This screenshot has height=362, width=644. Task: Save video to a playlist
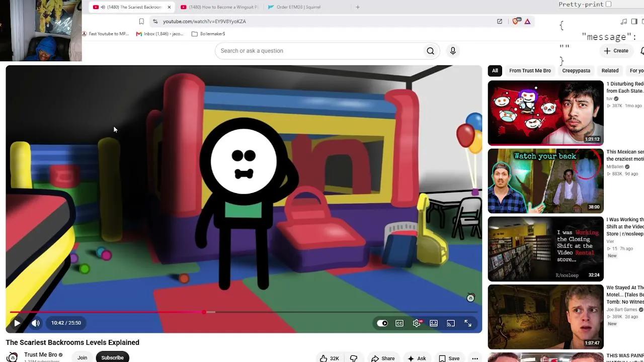pyautogui.click(x=449, y=358)
